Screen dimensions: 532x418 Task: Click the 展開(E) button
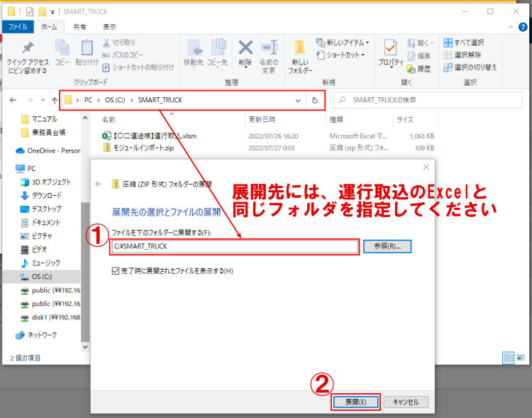[x=356, y=402]
